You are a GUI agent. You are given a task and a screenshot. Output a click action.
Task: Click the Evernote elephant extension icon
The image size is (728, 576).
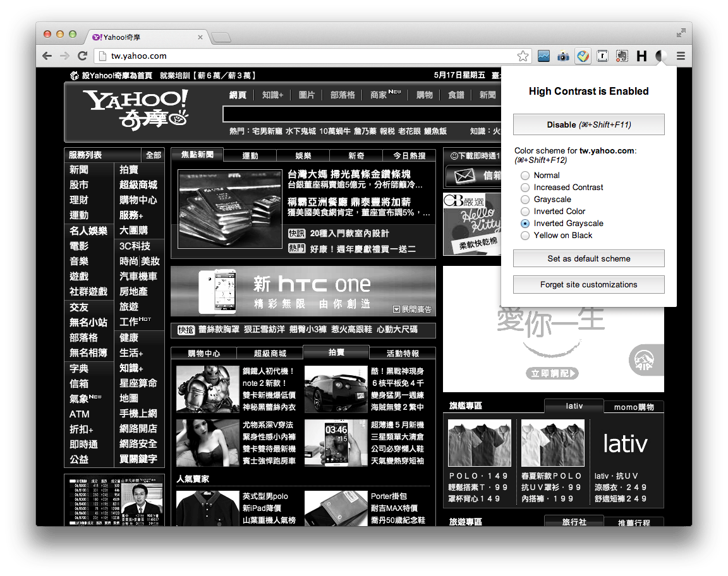click(x=622, y=56)
